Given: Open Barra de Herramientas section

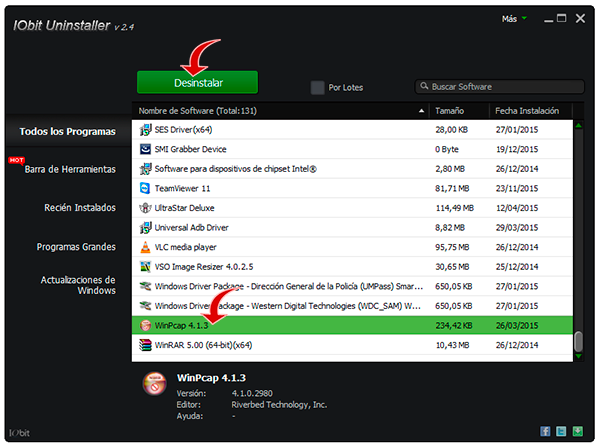Looking at the screenshot, I should [69, 169].
